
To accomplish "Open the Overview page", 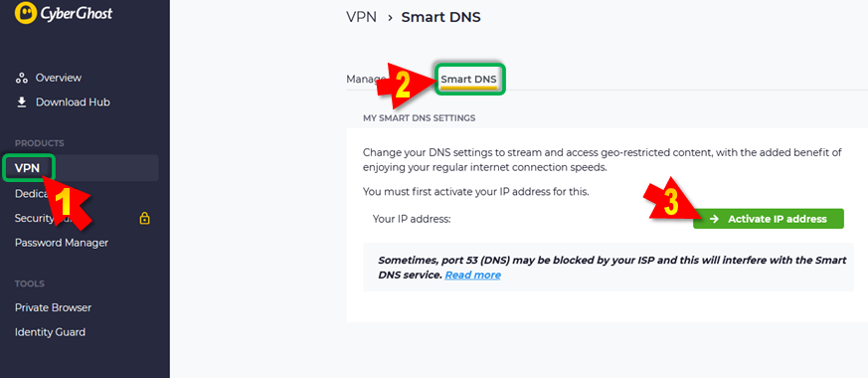I will (x=58, y=78).
